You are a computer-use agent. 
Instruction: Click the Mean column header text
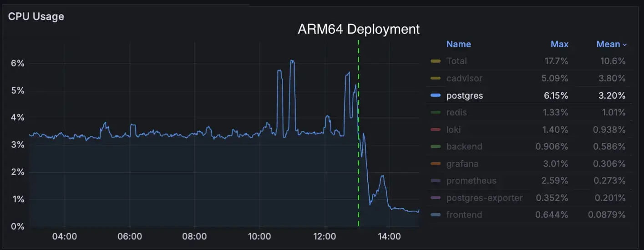608,44
